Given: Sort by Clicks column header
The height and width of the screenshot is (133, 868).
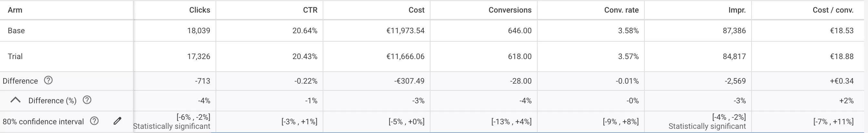Looking at the screenshot, I should click(199, 10).
